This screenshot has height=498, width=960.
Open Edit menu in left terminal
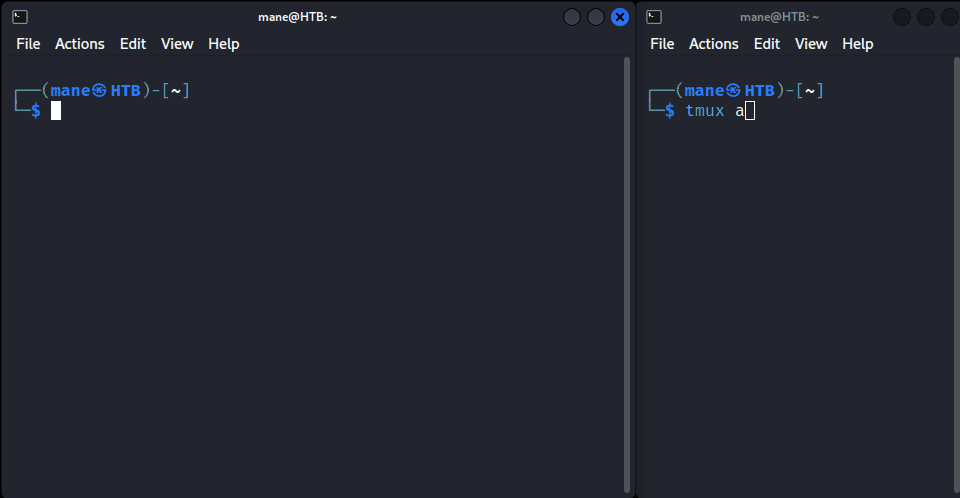(x=133, y=44)
